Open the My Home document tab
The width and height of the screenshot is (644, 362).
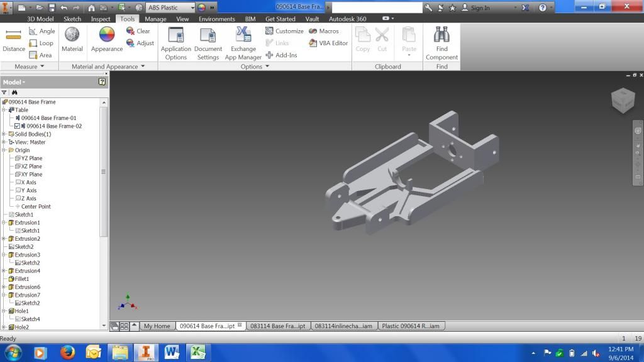(157, 326)
